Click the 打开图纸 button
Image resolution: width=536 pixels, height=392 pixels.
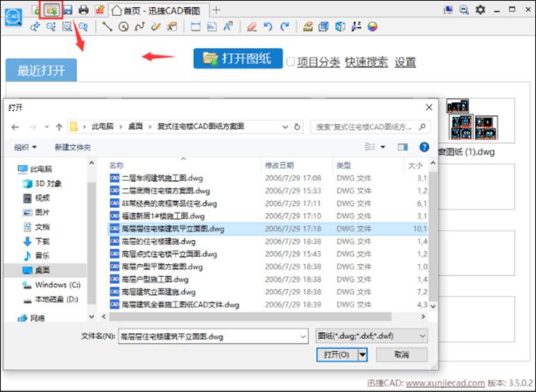(x=238, y=58)
